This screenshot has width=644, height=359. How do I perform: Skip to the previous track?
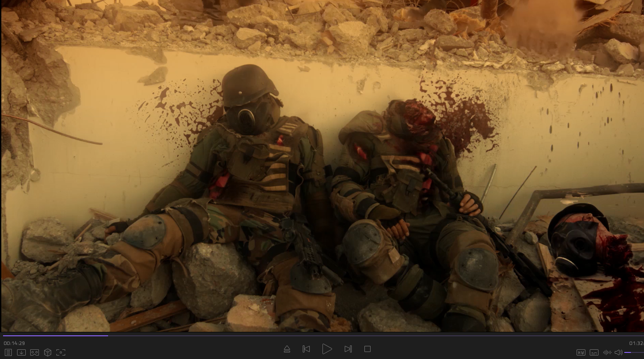coord(306,349)
